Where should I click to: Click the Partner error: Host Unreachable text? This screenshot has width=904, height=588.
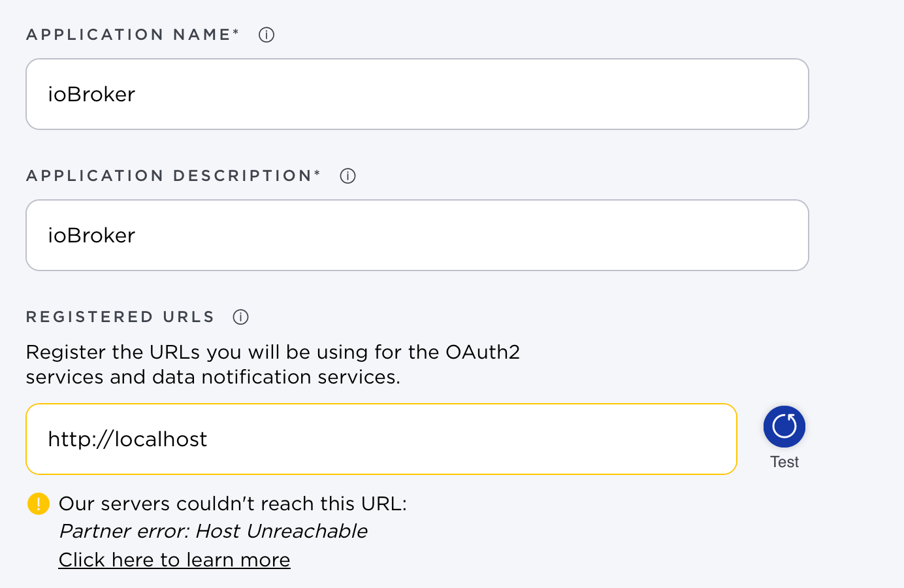(x=214, y=531)
